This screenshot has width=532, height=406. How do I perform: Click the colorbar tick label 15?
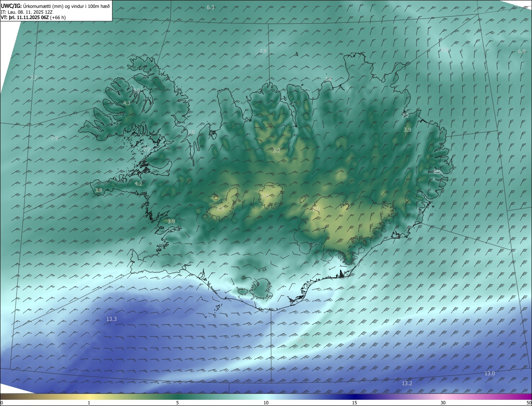355,403
